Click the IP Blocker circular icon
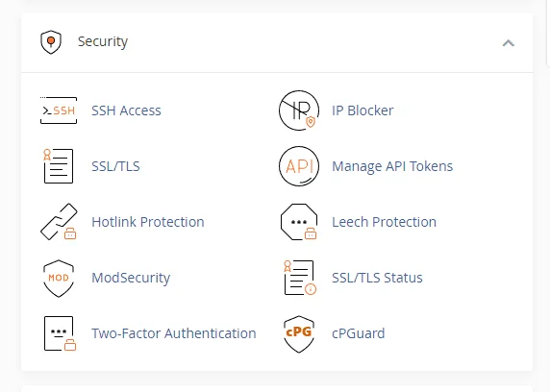Screen dimensions: 550x392 click(x=299, y=110)
